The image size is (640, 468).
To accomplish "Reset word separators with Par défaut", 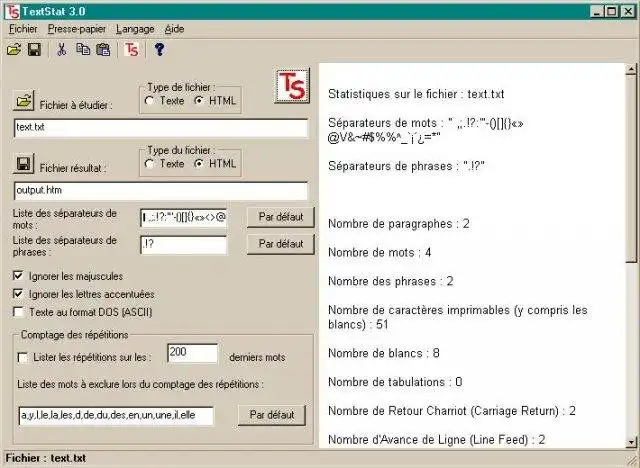I will click(x=281, y=217).
